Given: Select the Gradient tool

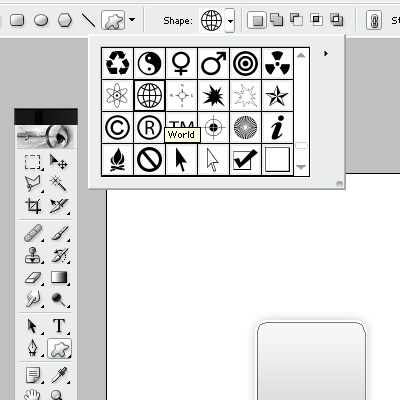Looking at the screenshot, I should (59, 277).
